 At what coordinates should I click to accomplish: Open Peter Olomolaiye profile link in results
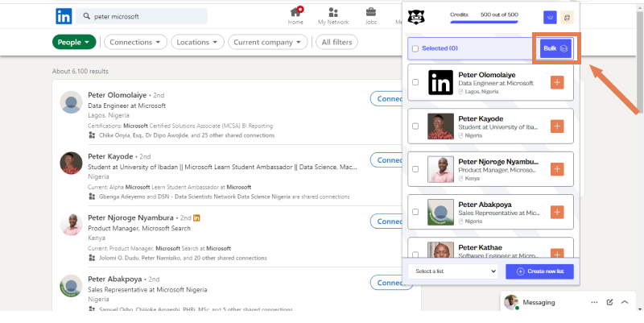(117, 95)
